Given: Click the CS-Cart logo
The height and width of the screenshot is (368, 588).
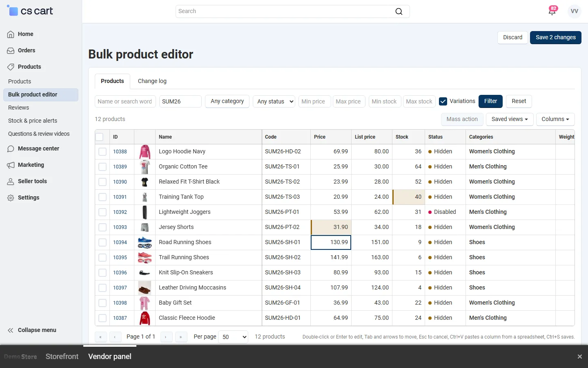Looking at the screenshot, I should [30, 11].
